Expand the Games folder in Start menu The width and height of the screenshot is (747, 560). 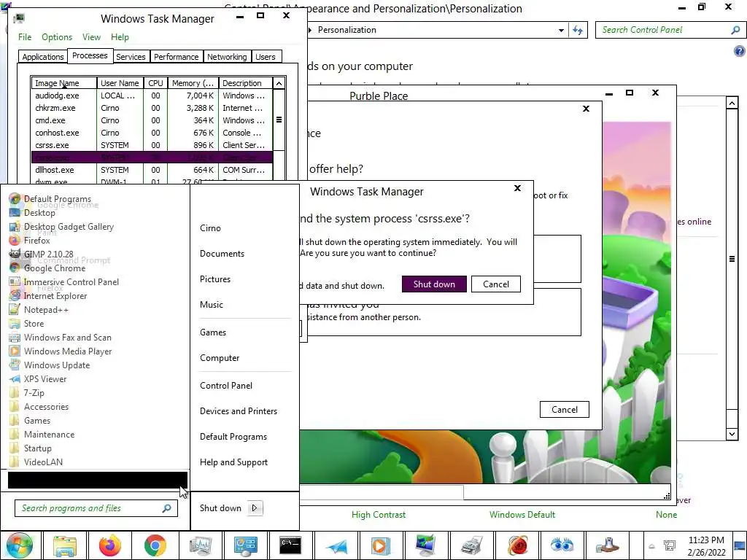click(x=29, y=420)
